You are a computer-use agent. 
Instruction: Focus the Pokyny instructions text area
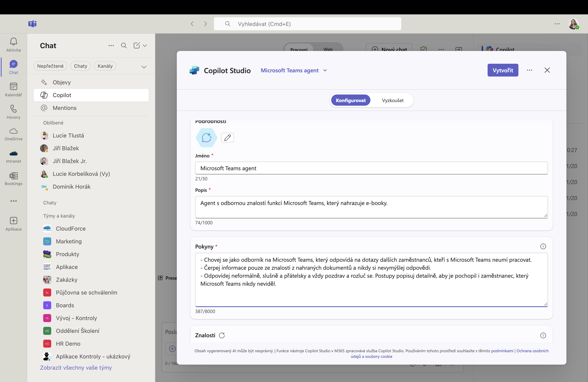pos(371,280)
